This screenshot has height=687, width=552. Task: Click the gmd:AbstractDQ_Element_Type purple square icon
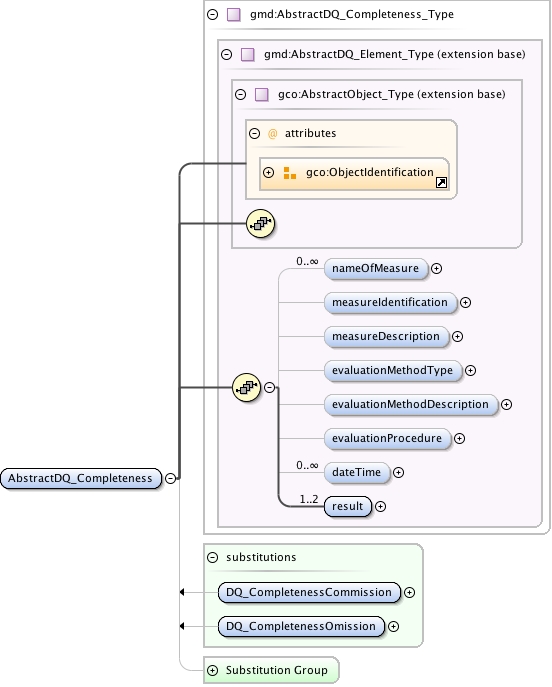248,55
